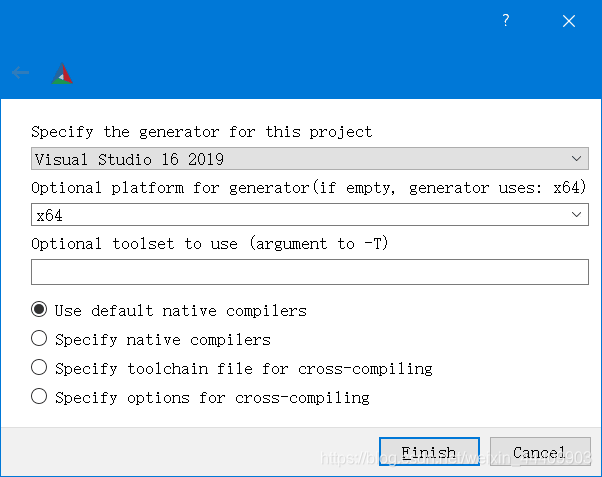Enable Specify options for cross-compiling
The width and height of the screenshot is (602, 477).
click(40, 397)
